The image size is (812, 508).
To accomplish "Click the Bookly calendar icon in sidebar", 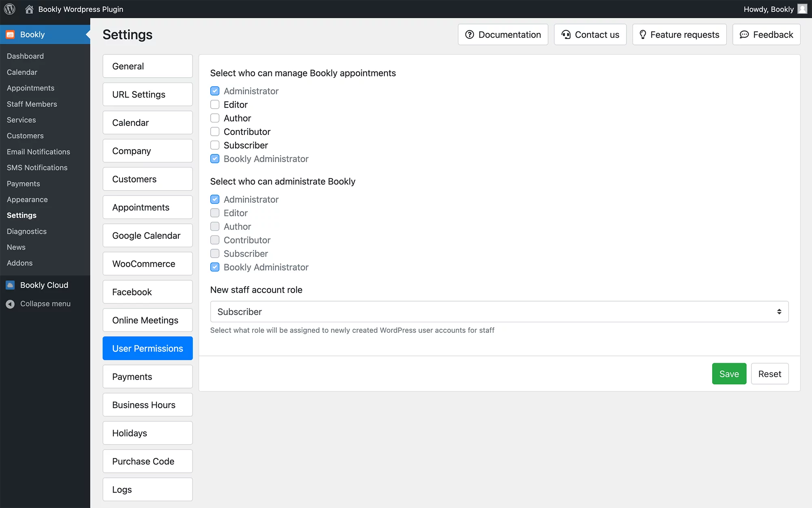I will (x=10, y=35).
